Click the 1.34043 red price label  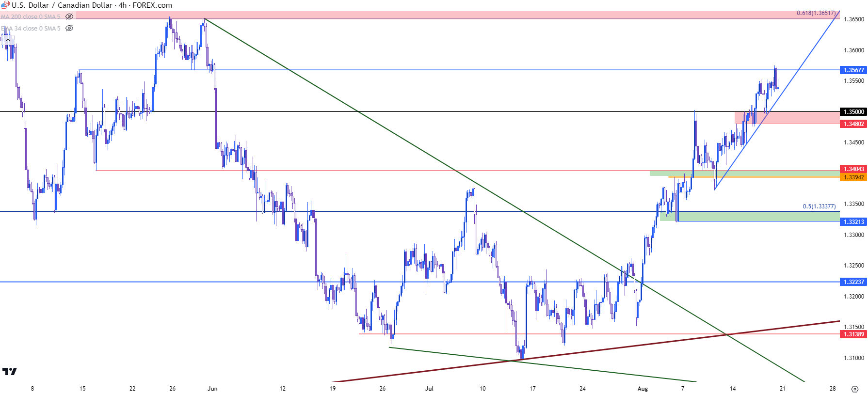pyautogui.click(x=853, y=169)
